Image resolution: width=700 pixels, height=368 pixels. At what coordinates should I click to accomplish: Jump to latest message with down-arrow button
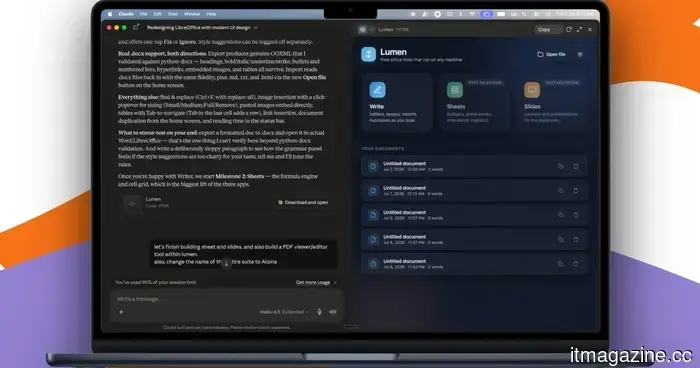pyautogui.click(x=226, y=263)
